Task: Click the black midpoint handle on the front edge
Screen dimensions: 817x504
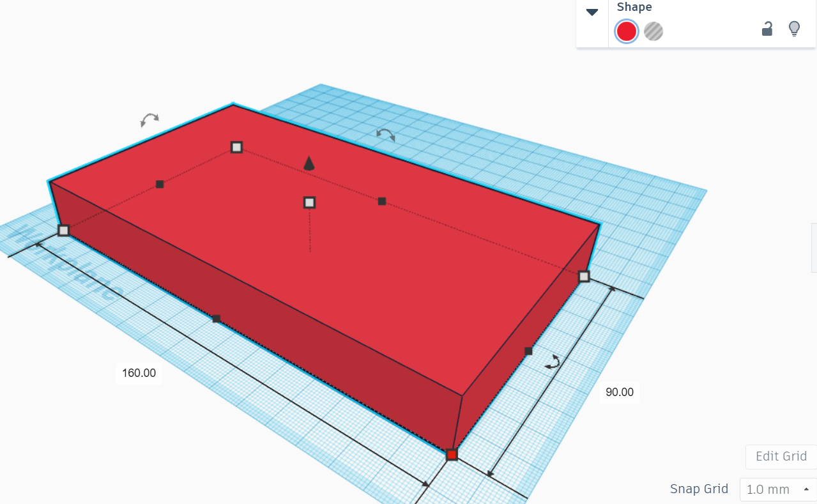Action: (x=217, y=317)
